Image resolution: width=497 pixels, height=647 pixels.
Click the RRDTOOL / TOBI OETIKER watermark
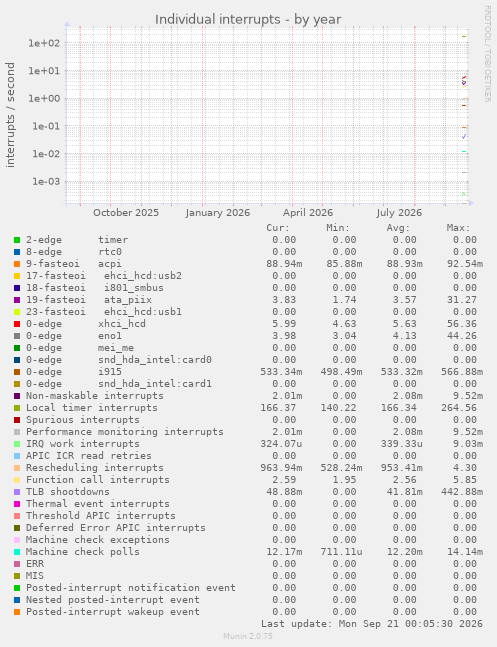coord(488,54)
